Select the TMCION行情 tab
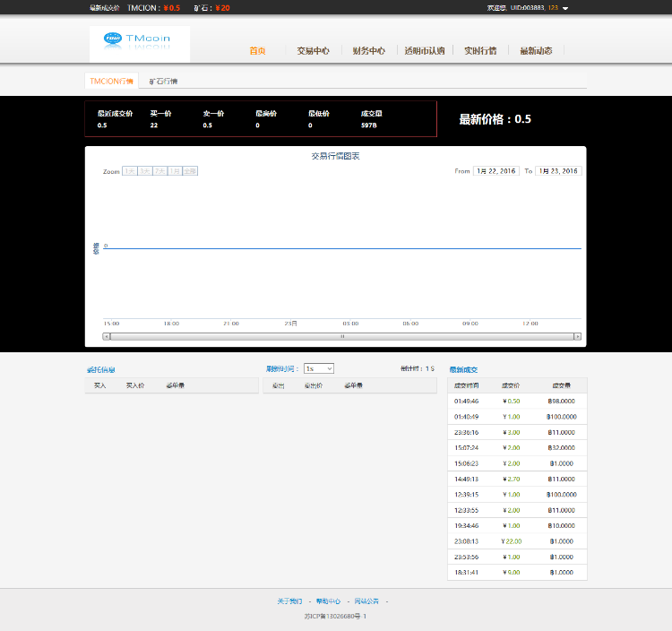The width and height of the screenshot is (672, 631). tap(111, 81)
